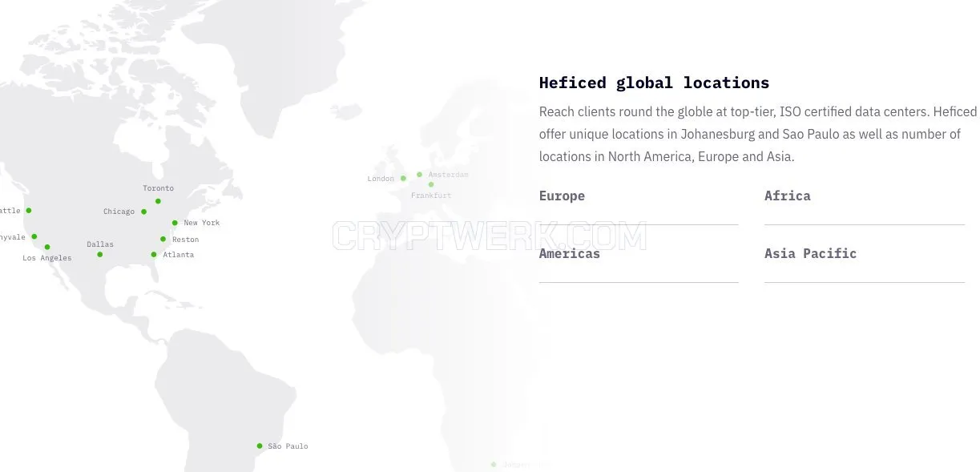The image size is (980, 472).
Task: Click the Dallas city label
Action: (x=100, y=244)
